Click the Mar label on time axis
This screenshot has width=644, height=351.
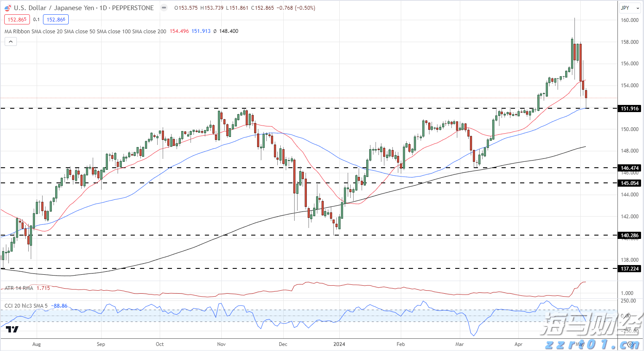pyautogui.click(x=459, y=344)
